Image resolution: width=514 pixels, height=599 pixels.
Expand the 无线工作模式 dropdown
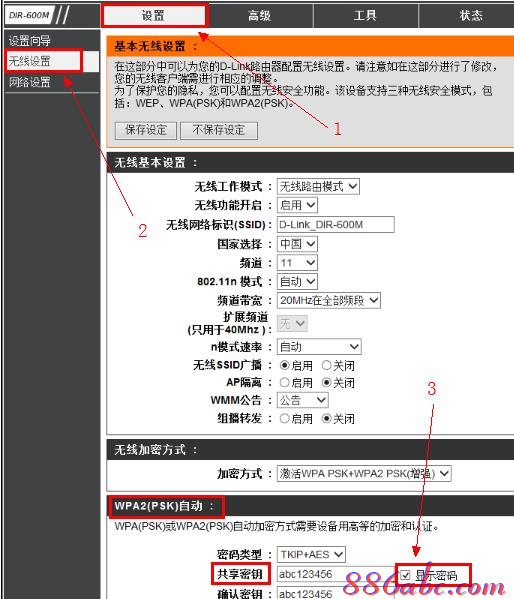coord(318,186)
